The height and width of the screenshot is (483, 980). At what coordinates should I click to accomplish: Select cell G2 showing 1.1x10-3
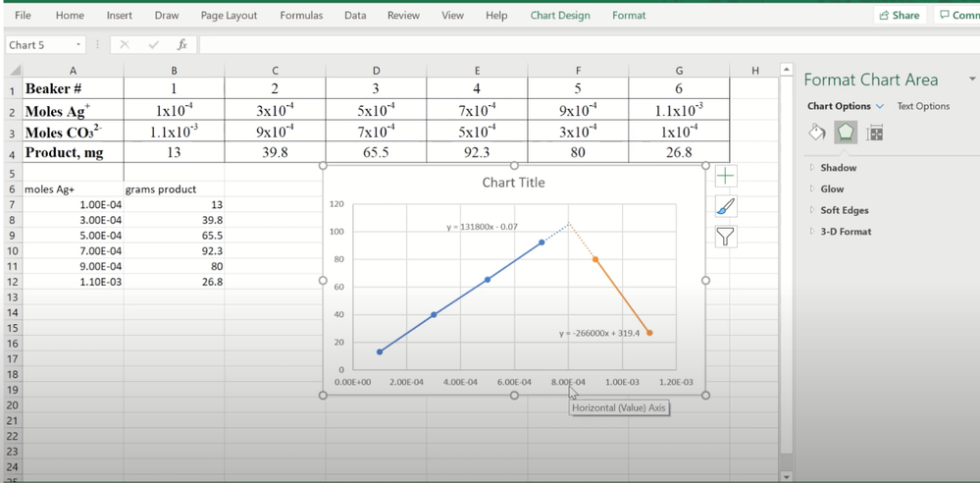click(x=679, y=111)
